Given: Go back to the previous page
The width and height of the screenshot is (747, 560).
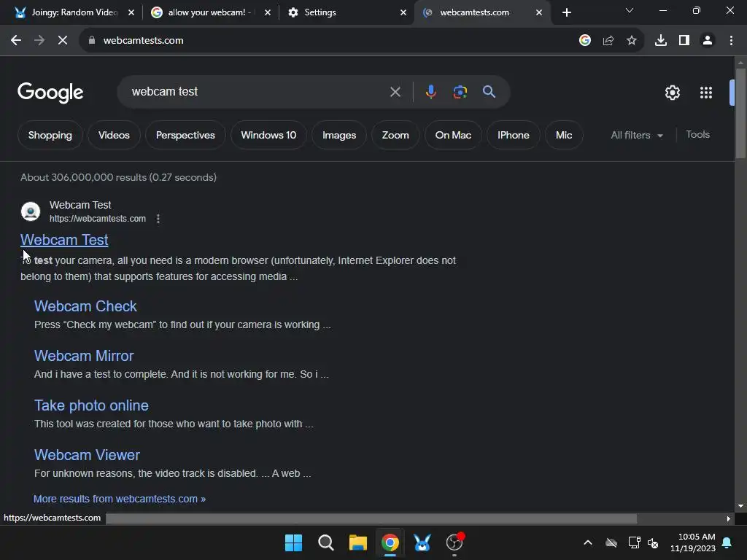Looking at the screenshot, I should pos(16,41).
